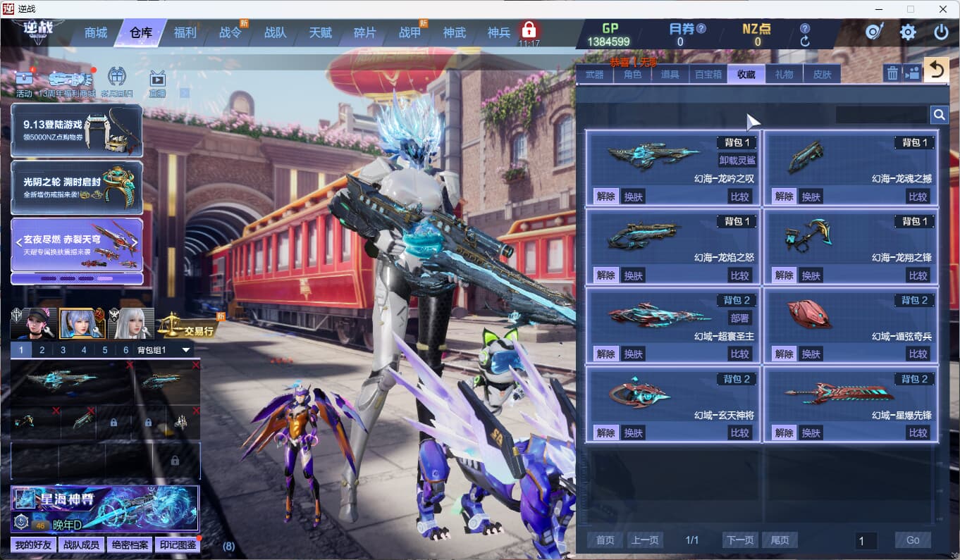Open settings via the gear icon
This screenshot has height=560, width=960.
click(x=908, y=32)
